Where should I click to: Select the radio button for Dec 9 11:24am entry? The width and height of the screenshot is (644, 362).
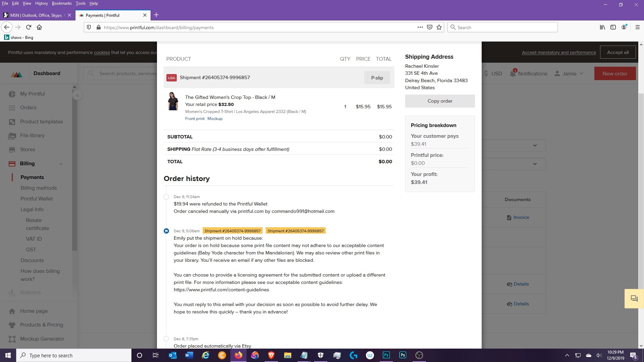pos(166,197)
